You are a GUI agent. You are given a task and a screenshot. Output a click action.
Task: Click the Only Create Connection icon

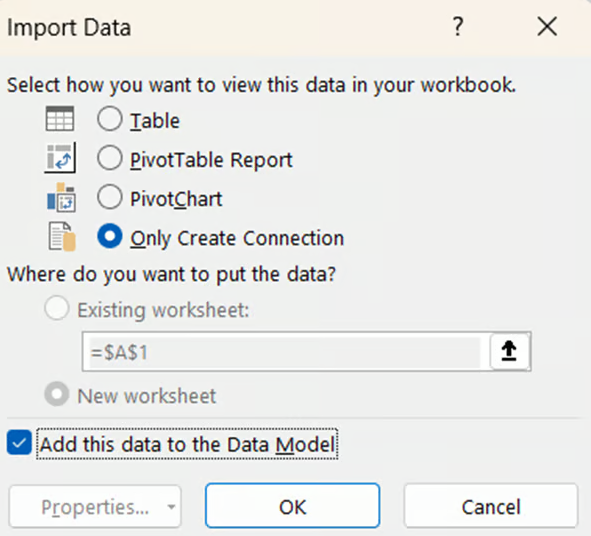tap(62, 237)
